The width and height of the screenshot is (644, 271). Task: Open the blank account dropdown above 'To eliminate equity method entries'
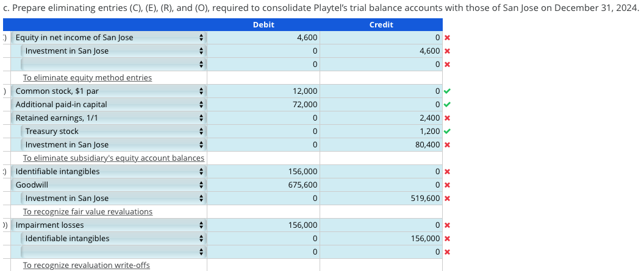tap(114, 65)
